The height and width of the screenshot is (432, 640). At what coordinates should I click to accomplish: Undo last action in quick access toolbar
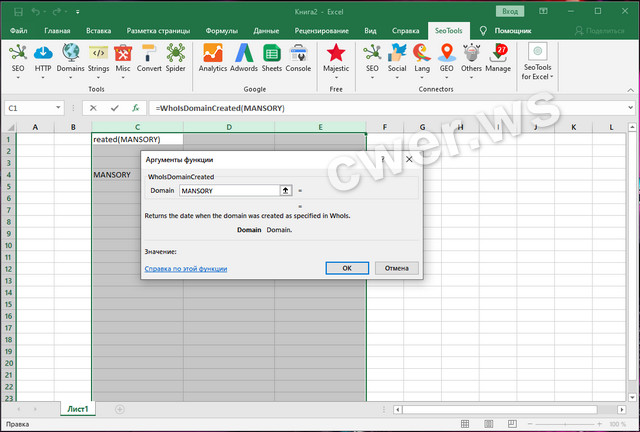36,12
